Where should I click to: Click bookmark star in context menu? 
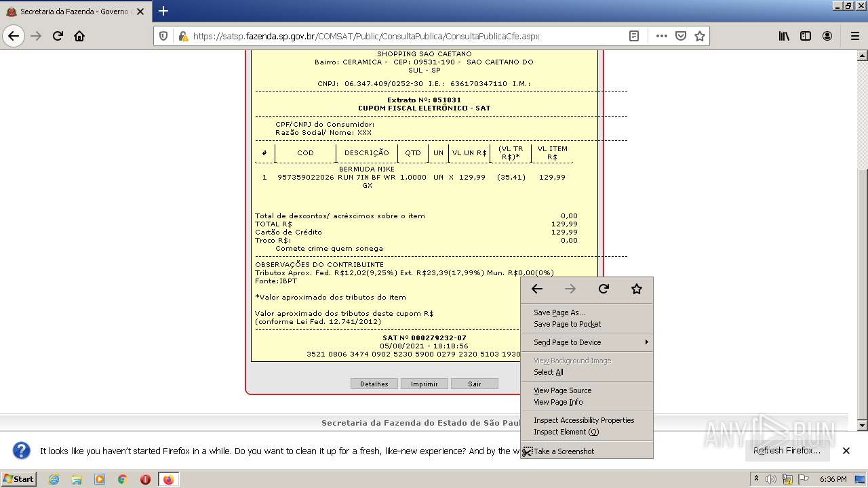pos(637,289)
